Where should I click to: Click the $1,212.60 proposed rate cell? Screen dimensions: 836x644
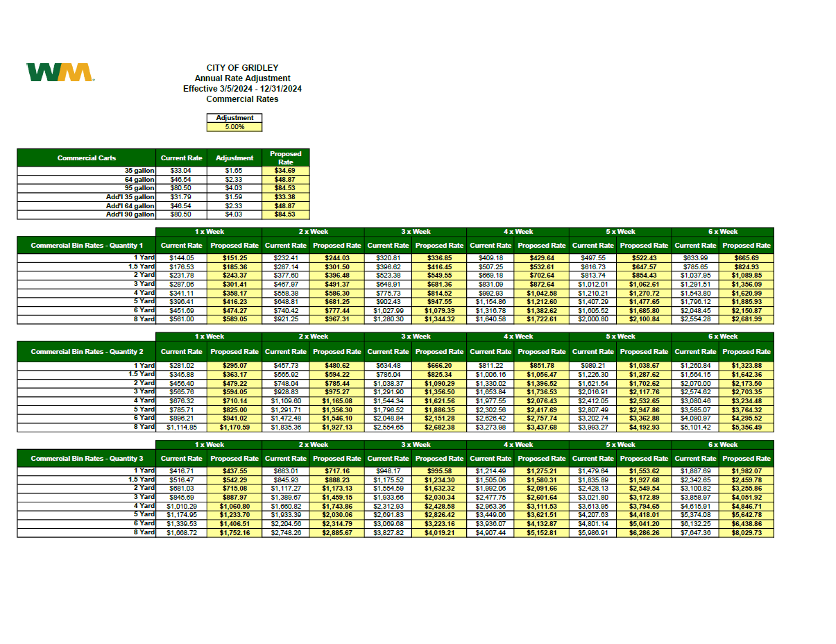(541, 302)
